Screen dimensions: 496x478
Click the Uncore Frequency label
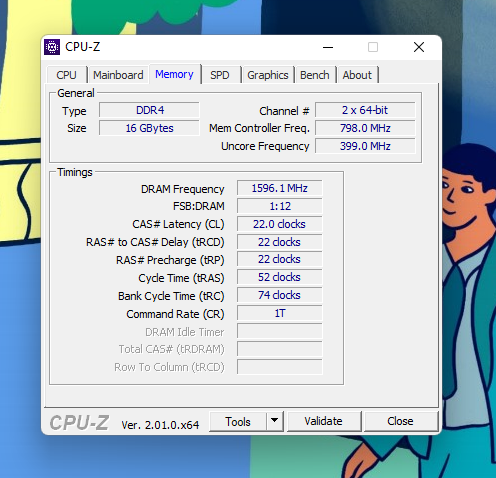tap(265, 146)
